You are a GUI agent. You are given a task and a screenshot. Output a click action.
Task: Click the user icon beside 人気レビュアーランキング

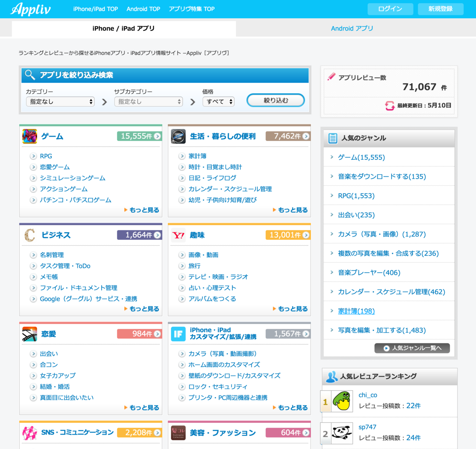tap(332, 376)
